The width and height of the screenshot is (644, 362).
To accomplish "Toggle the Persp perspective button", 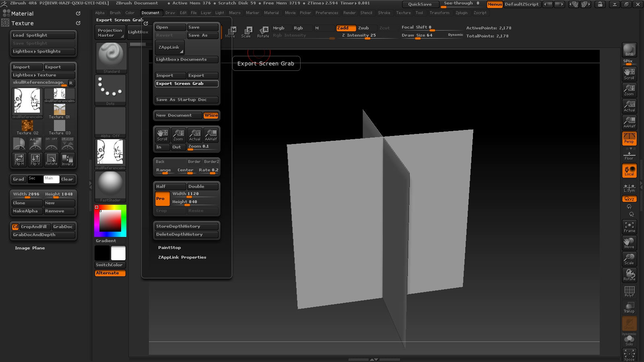I will pos(629,138).
